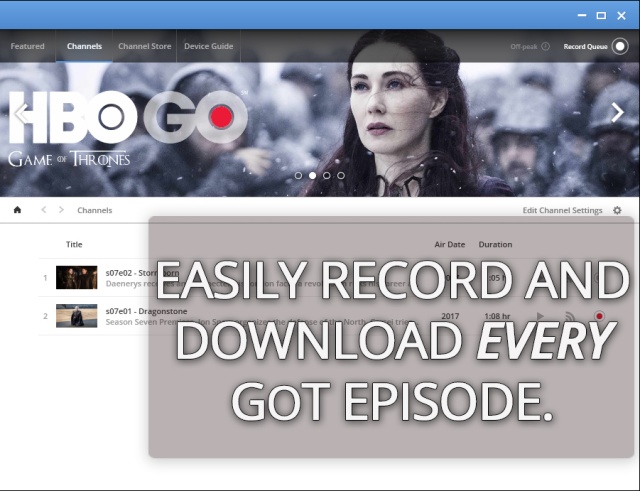Viewport: 640px width, 491px height.
Task: Open the Featured tab
Action: [x=27, y=46]
